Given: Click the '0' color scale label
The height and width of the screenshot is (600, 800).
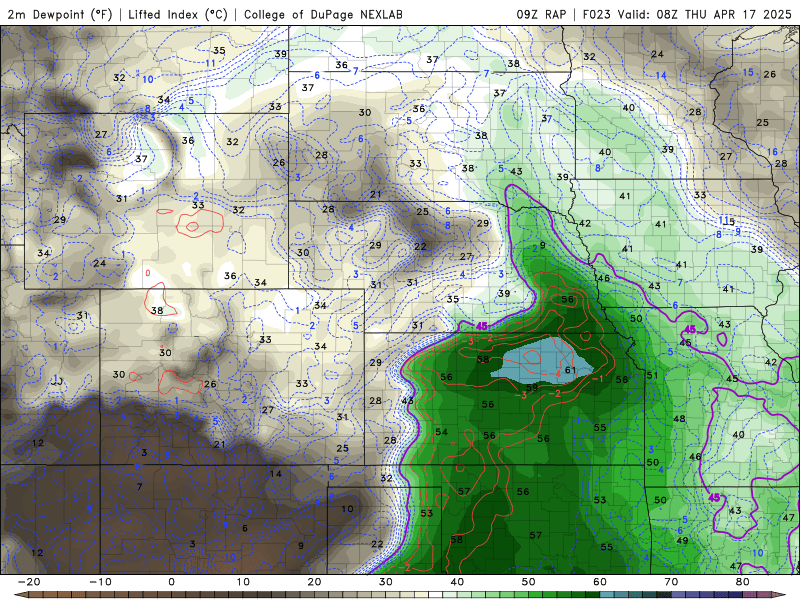Looking at the screenshot, I should tap(171, 582).
